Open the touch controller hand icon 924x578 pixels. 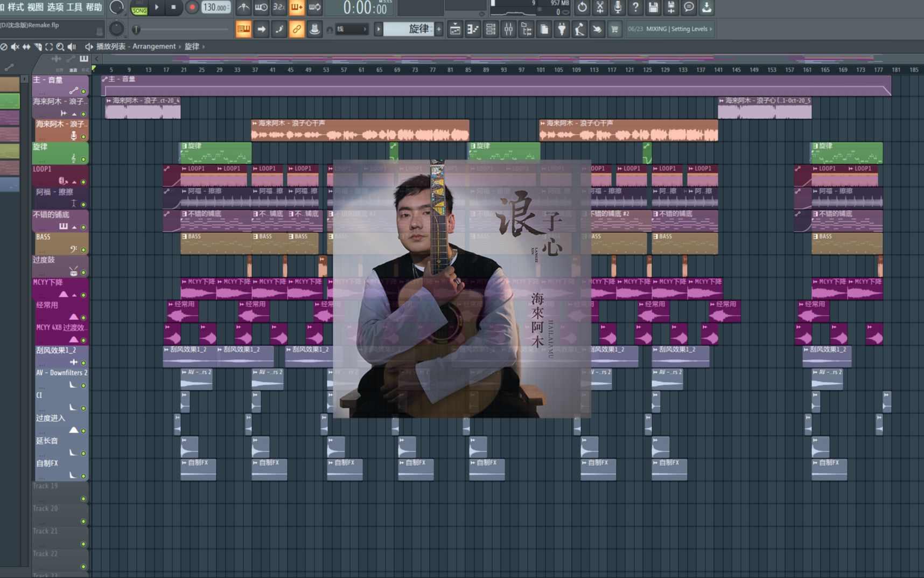click(597, 29)
